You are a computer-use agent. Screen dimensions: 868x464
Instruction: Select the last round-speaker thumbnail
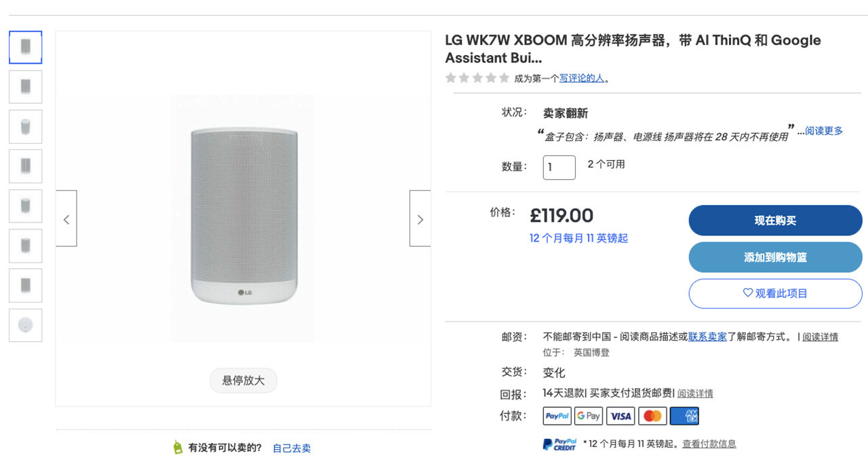tap(26, 325)
